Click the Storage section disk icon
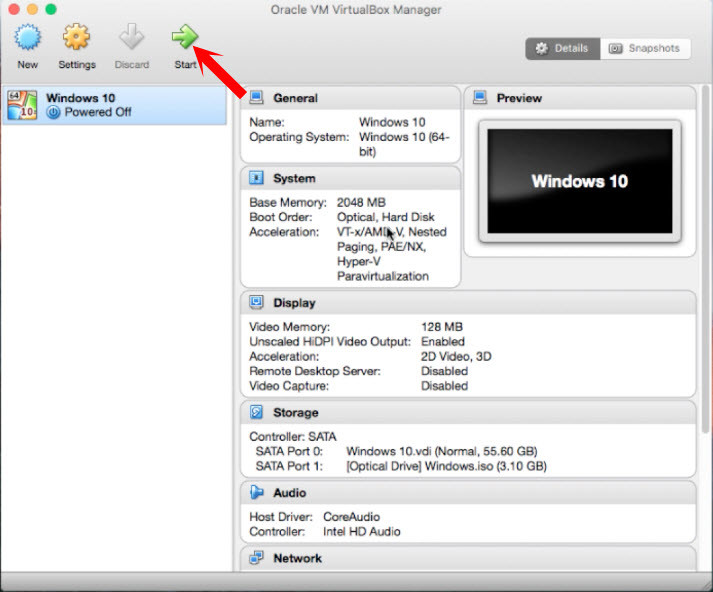 click(256, 412)
